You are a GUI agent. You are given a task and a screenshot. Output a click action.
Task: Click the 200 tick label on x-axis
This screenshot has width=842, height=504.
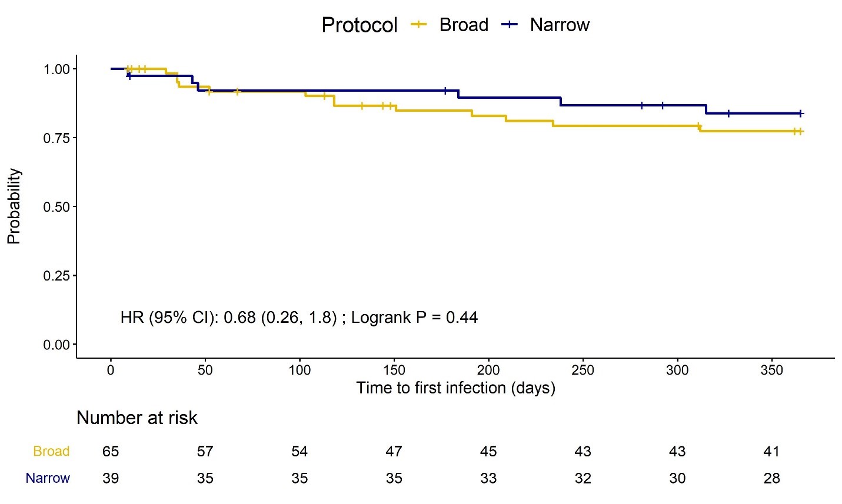[x=488, y=370]
